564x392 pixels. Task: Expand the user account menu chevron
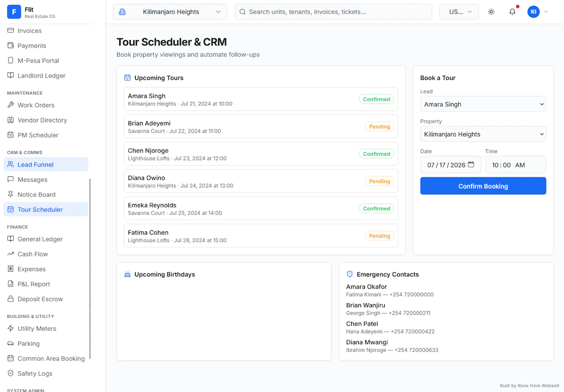546,12
